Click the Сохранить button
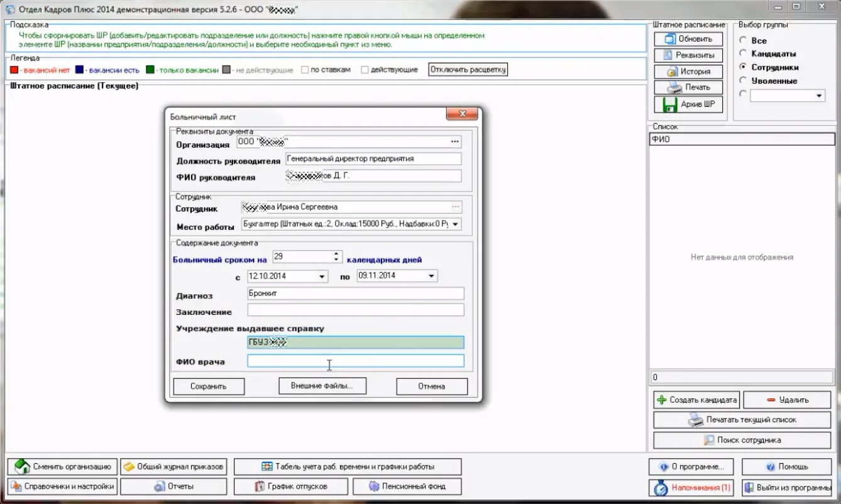841x504 pixels. (208, 386)
